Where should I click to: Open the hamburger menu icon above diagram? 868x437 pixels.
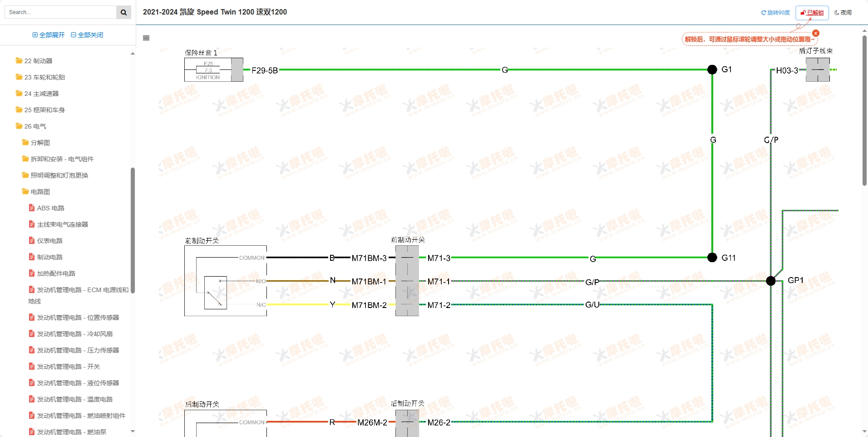pyautogui.click(x=146, y=38)
